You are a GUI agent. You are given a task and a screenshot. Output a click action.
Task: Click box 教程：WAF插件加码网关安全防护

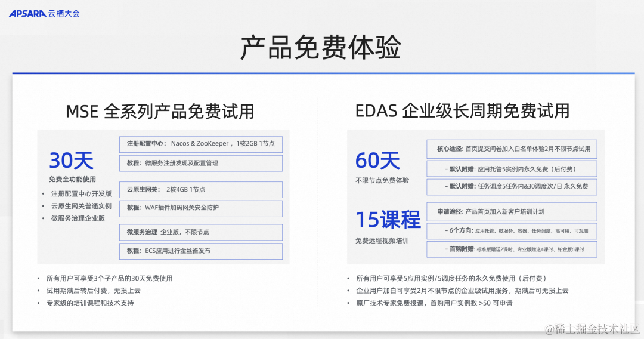click(201, 208)
